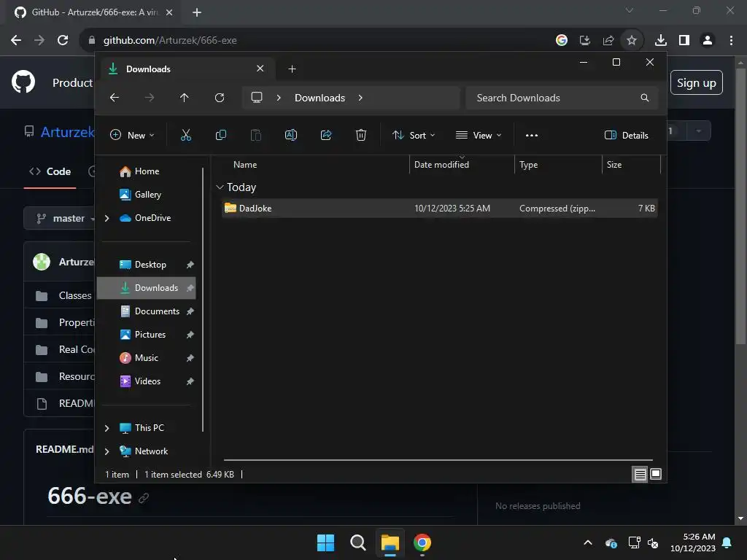Open the New item dropdown in Explorer
The width and height of the screenshot is (747, 560).
[x=132, y=135]
